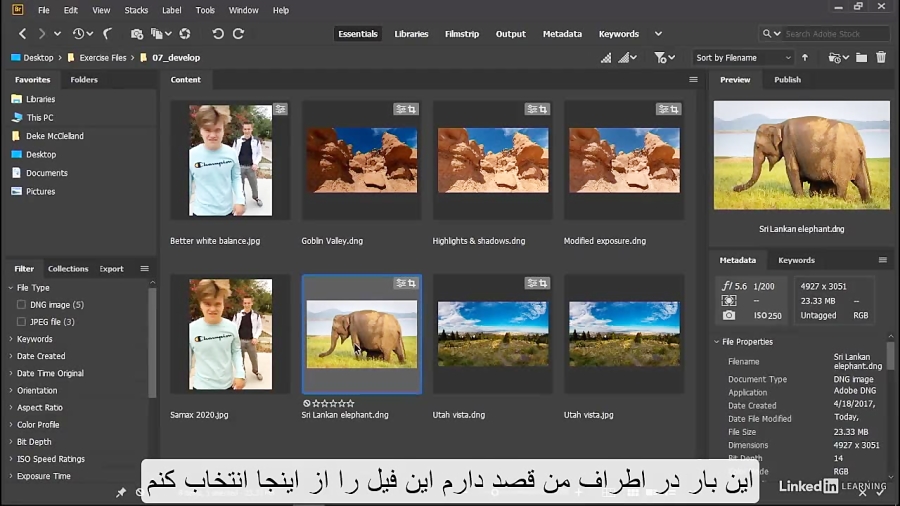Screen dimensions: 900x506
Task: Click in the Search Adobe Stock field
Action: (x=835, y=34)
